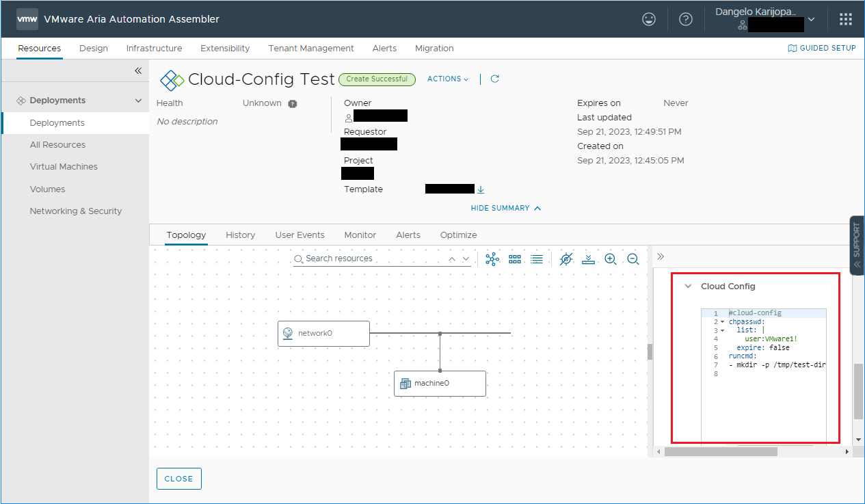Open the feedback smiley icon in header

648,18
